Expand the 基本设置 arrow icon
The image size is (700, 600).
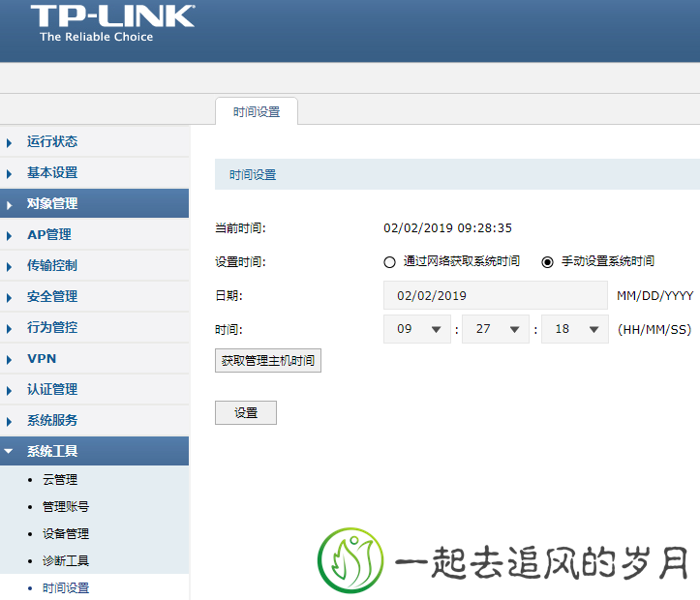click(x=9, y=174)
